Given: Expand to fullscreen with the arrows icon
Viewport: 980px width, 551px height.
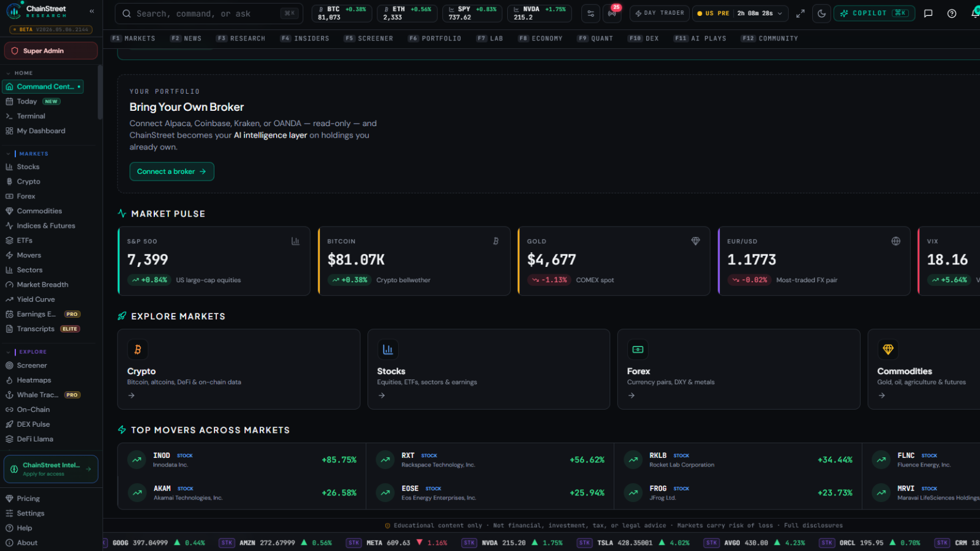Looking at the screenshot, I should click(800, 13).
